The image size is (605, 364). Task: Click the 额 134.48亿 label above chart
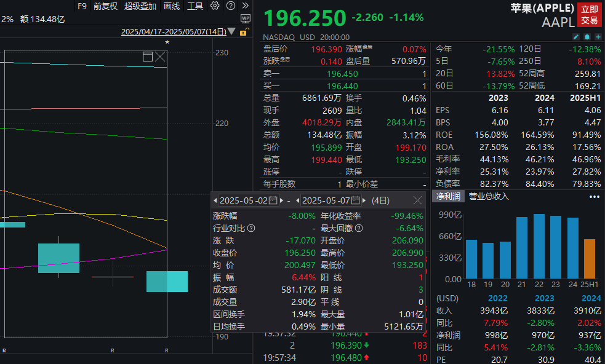pos(42,19)
